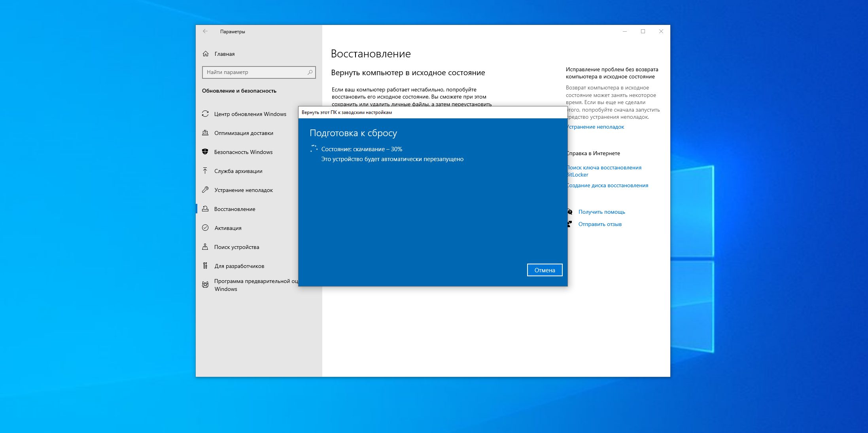The width and height of the screenshot is (868, 433).
Task: Open Служба архивации using its arrow icon
Action: [x=205, y=171]
